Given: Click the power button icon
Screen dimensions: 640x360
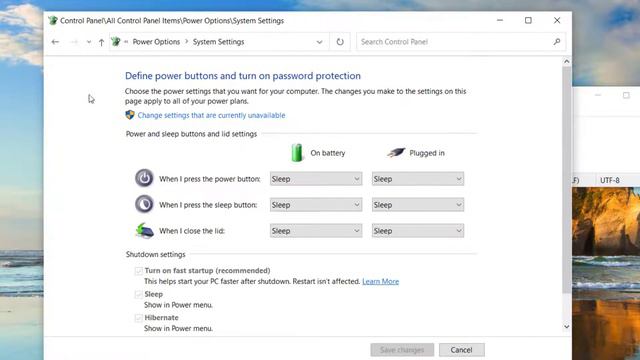Looking at the screenshot, I should tap(144, 178).
